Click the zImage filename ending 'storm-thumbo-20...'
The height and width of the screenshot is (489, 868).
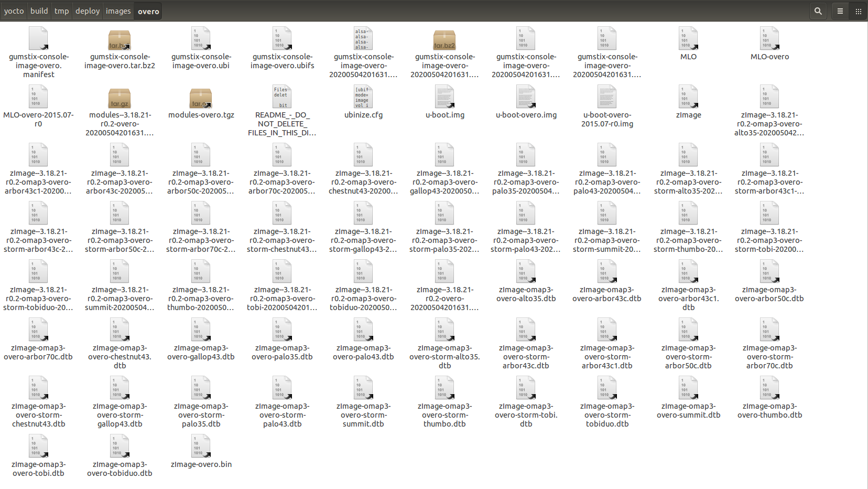pos(688,240)
